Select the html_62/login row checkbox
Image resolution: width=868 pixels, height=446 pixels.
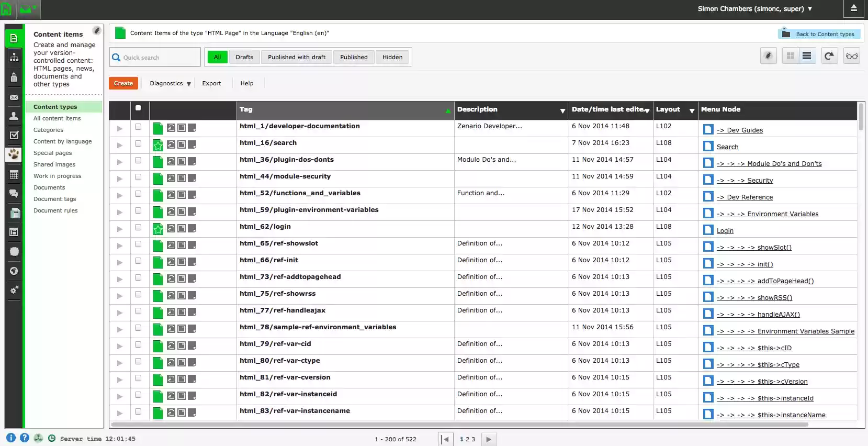pos(138,227)
